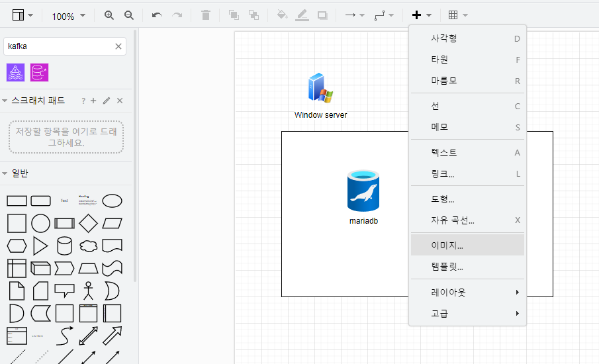Collapse the 스크래치 패드 section
The height and width of the screenshot is (364, 599).
(x=5, y=101)
